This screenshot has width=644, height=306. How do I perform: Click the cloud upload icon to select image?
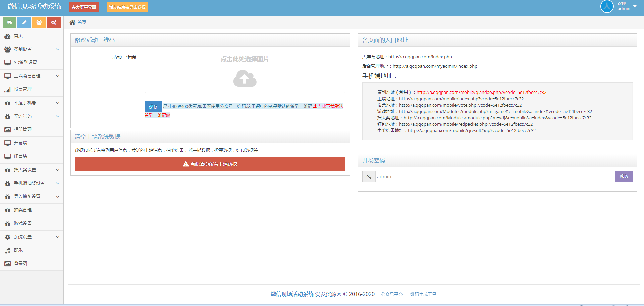[245, 78]
